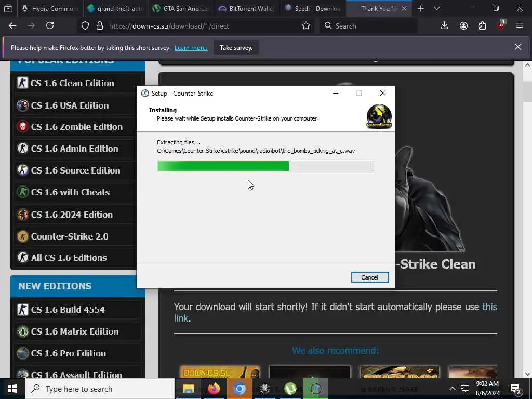Cancel the Counter-Strike installation

point(369,277)
